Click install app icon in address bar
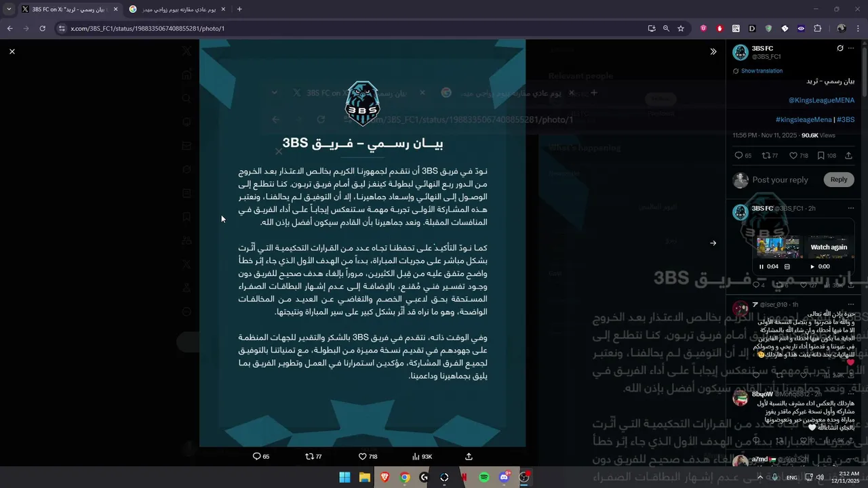The height and width of the screenshot is (488, 868). [x=652, y=28]
